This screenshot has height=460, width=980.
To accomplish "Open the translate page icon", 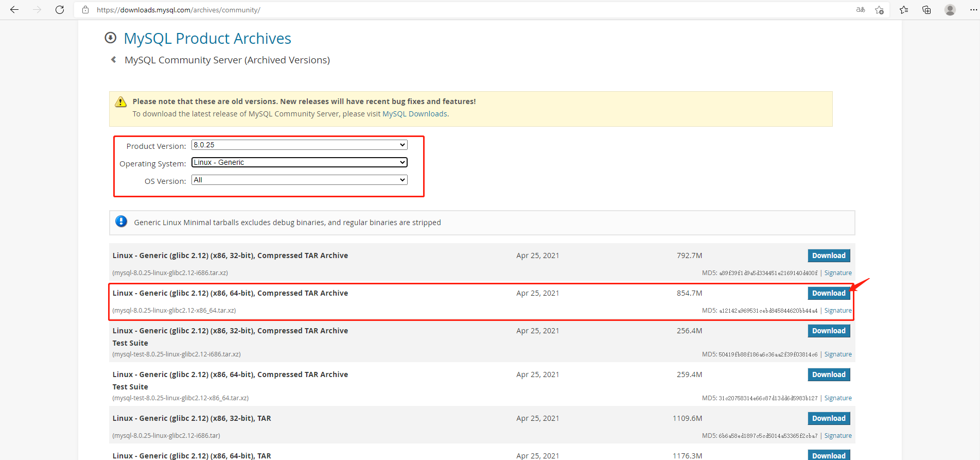I will click(861, 10).
